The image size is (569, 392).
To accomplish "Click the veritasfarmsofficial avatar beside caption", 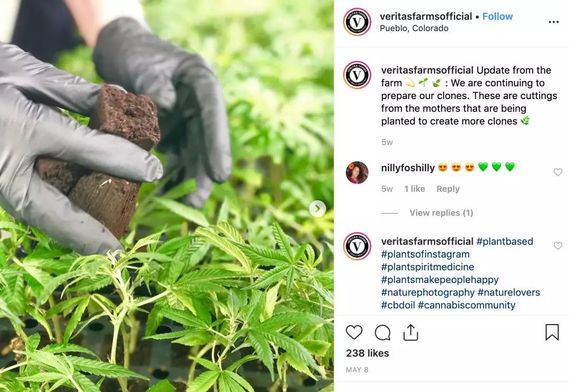I will coord(357,75).
